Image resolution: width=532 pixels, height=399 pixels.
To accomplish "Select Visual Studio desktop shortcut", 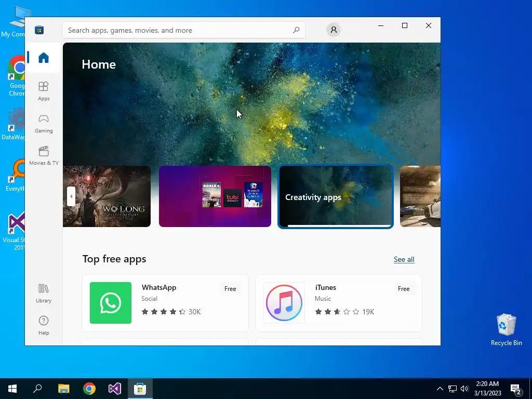I will (14, 231).
